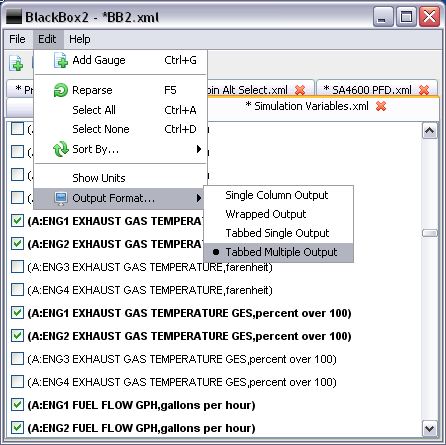The image size is (446, 445).
Task: Expand the Output Format submenu arrow
Action: pos(199,198)
